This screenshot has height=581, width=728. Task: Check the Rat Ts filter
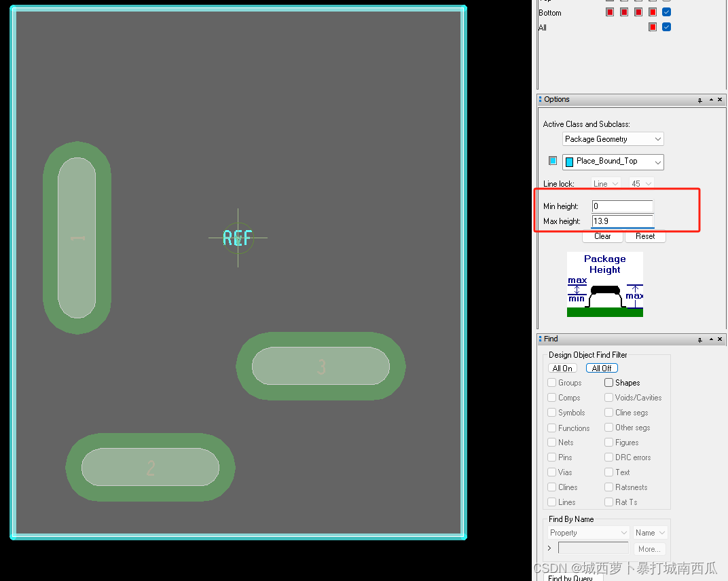coord(608,502)
